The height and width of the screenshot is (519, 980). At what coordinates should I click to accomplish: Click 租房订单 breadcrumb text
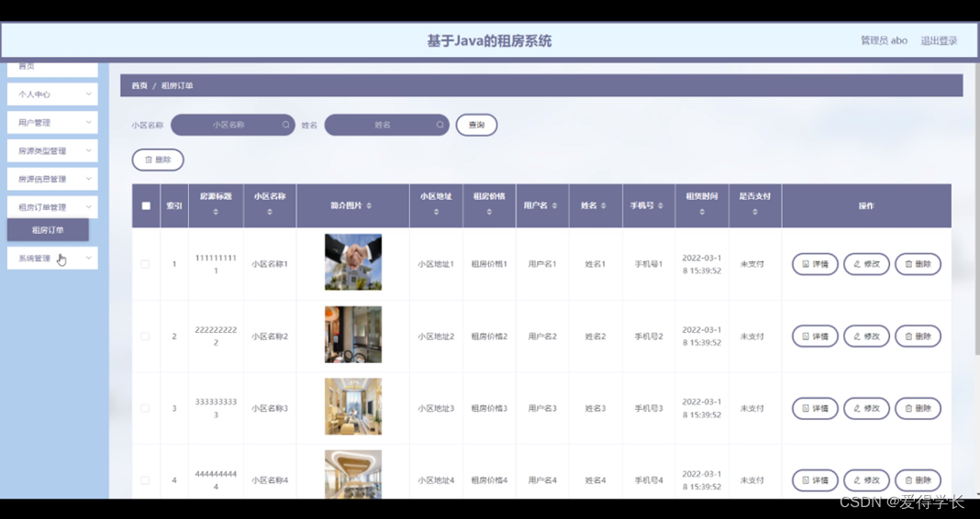click(177, 85)
